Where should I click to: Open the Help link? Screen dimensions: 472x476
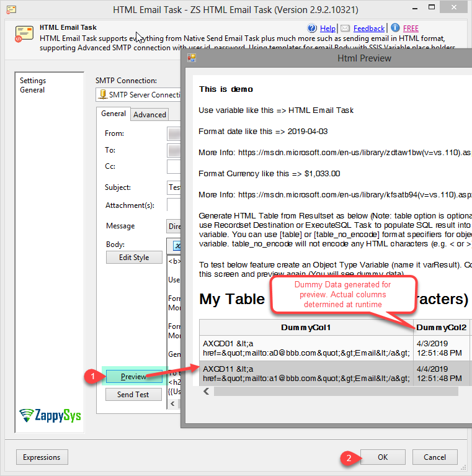click(x=327, y=29)
